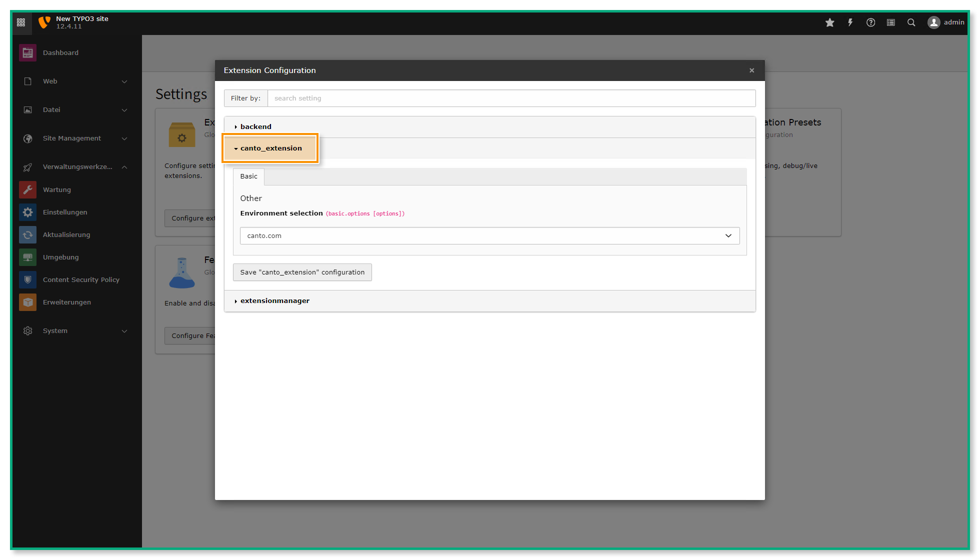Click the Extension Configuration package icon

(182, 134)
